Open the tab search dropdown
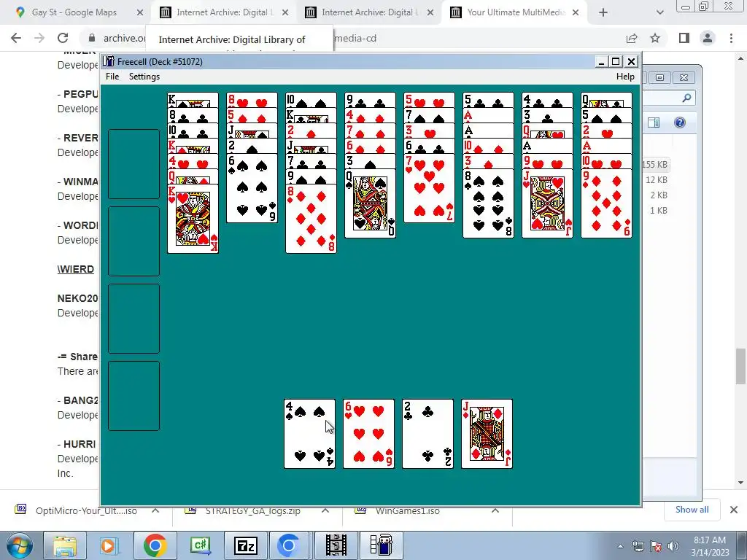 (659, 13)
